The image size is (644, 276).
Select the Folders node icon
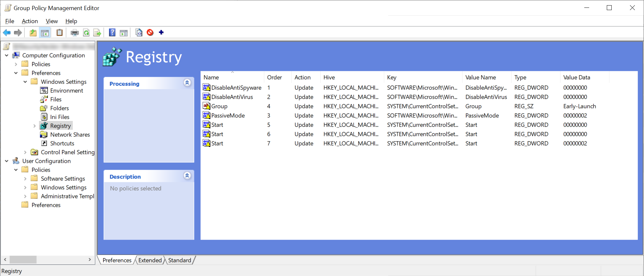tap(44, 108)
